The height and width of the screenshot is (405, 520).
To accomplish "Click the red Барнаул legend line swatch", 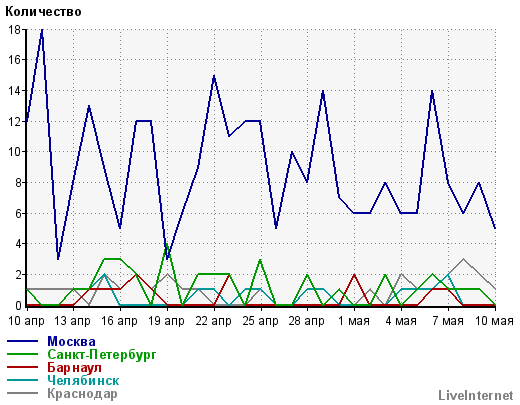I will click(22, 367).
